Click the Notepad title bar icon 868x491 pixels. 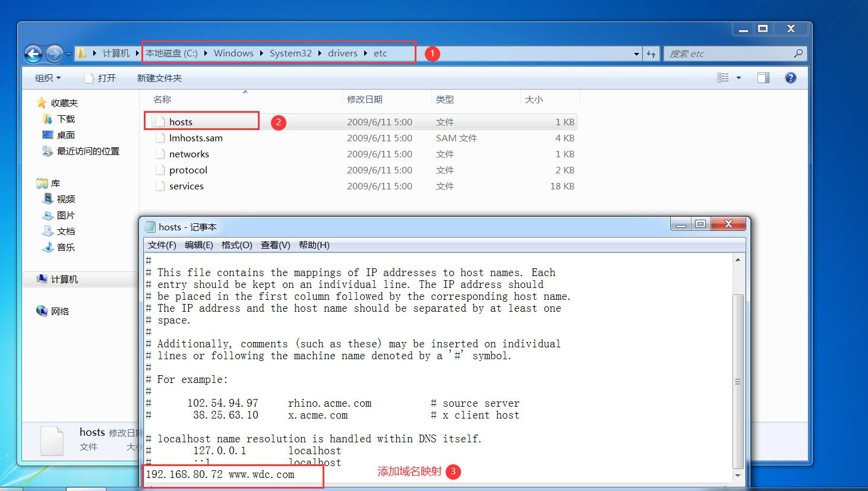(x=150, y=227)
